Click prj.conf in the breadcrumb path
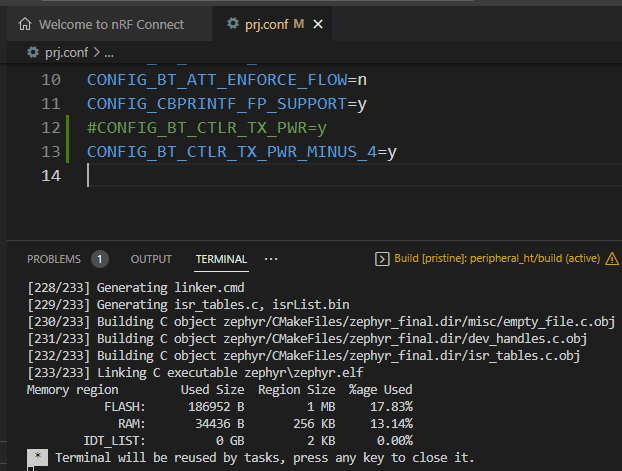This screenshot has width=622, height=471. [x=66, y=52]
